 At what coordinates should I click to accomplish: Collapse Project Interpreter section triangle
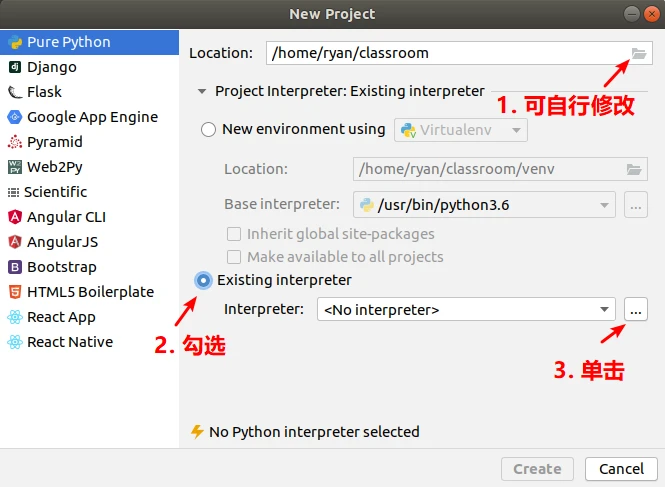point(202,92)
